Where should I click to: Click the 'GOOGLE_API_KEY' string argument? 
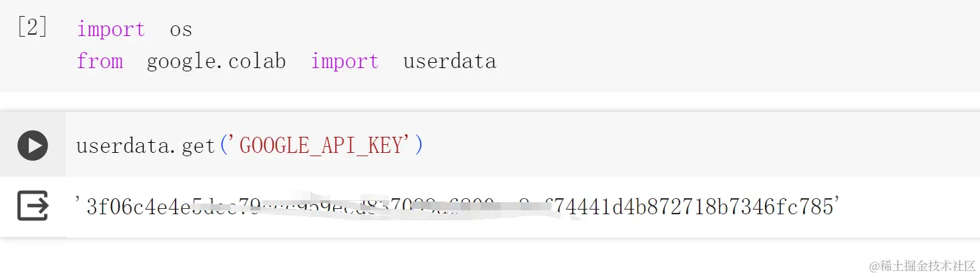pyautogui.click(x=319, y=145)
